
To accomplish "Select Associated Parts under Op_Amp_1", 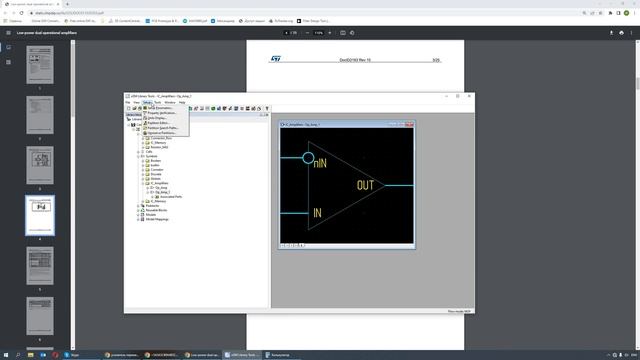I will click(171, 197).
